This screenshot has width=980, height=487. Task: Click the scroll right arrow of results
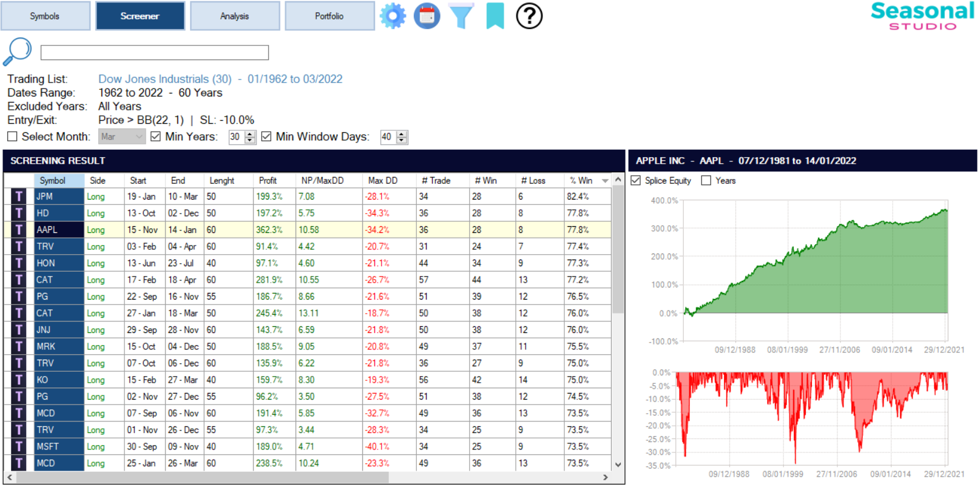coord(605,478)
